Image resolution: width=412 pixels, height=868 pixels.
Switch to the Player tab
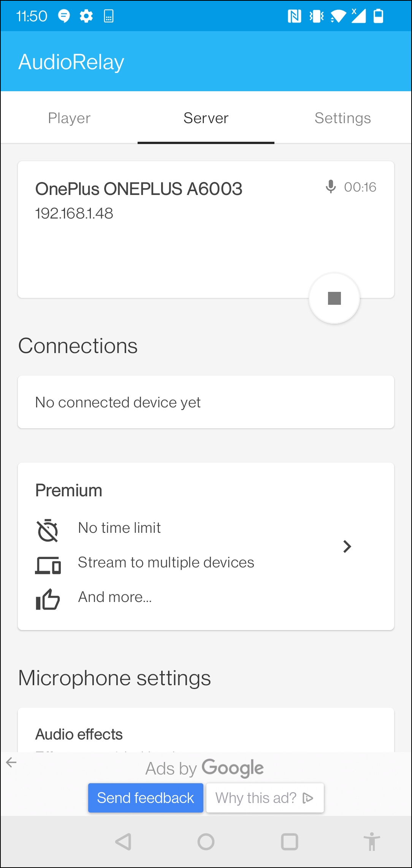point(69,118)
